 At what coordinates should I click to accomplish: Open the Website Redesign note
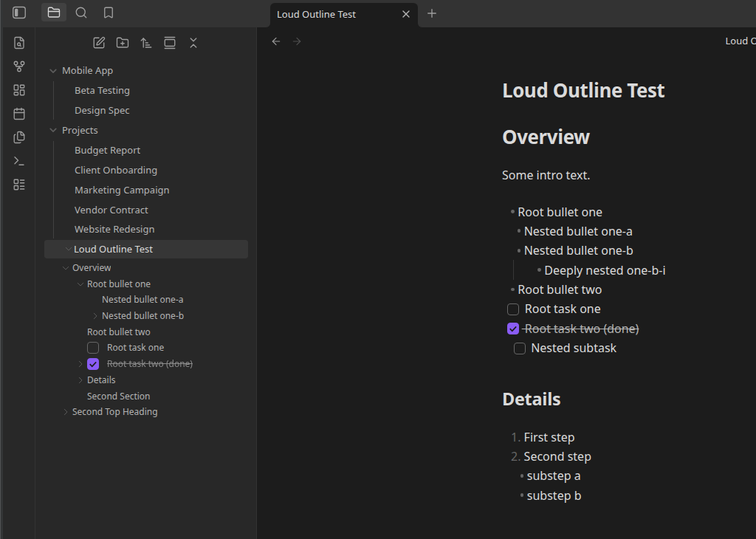[x=114, y=230]
